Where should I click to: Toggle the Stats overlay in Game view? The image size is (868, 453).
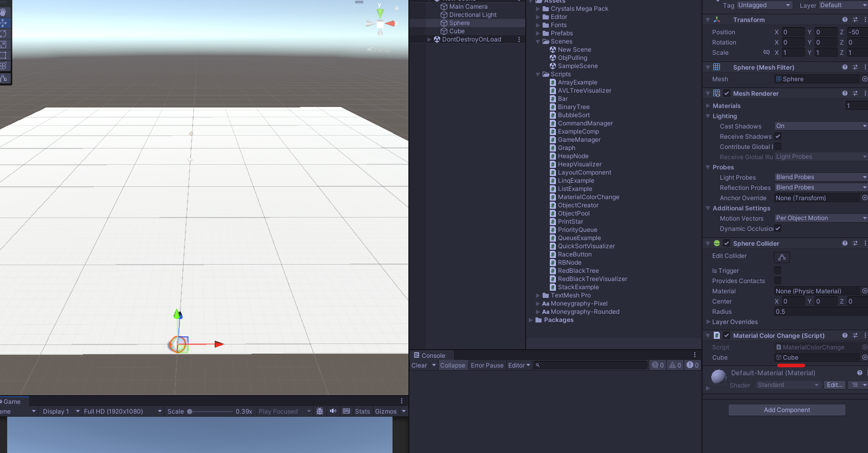click(x=362, y=411)
